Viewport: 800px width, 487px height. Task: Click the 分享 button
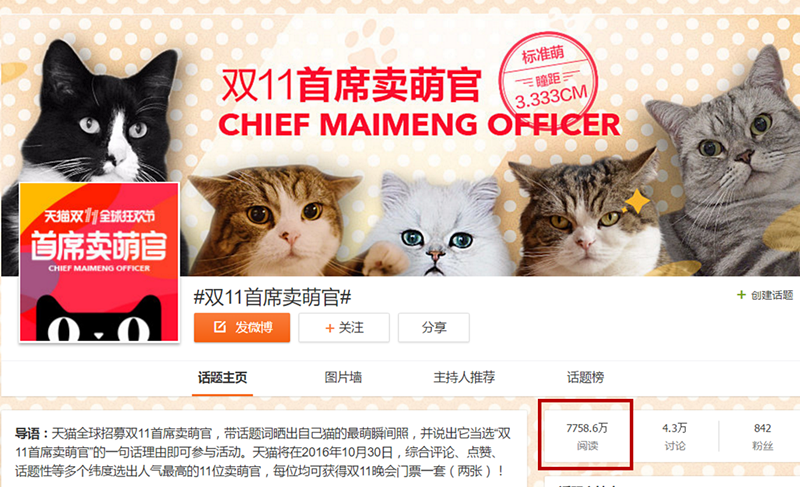click(434, 327)
